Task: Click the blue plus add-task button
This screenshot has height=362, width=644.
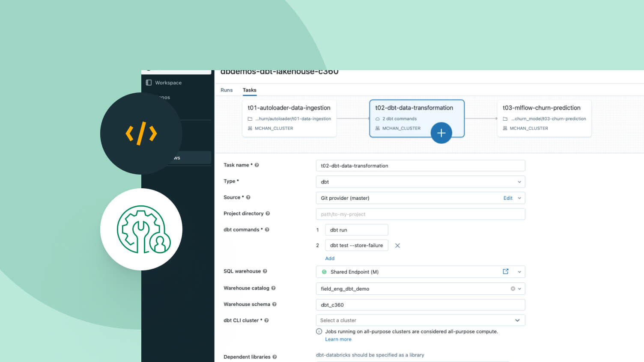Action: coord(441,133)
